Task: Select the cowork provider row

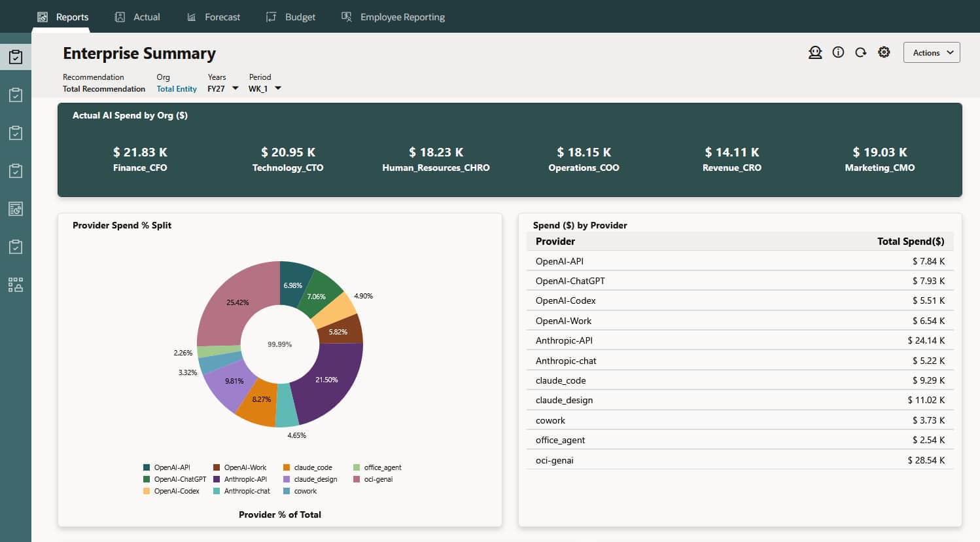Action: click(740, 420)
